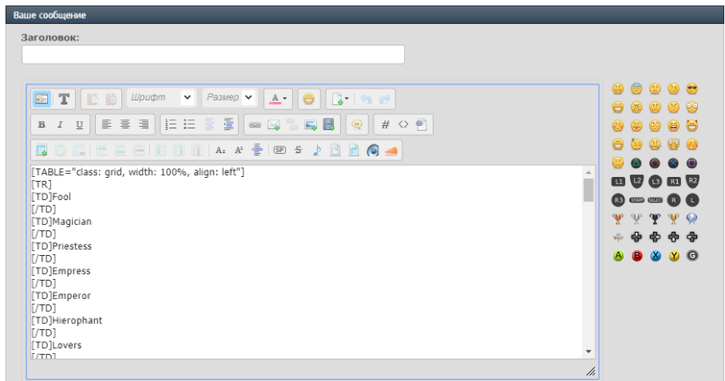The height and width of the screenshot is (381, 725).
Task: Wrap selection in PHP tags
Action: pos(421,124)
